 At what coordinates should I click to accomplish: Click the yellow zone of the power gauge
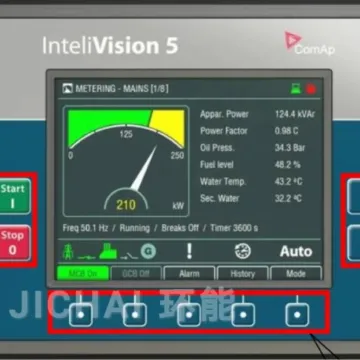point(169,125)
